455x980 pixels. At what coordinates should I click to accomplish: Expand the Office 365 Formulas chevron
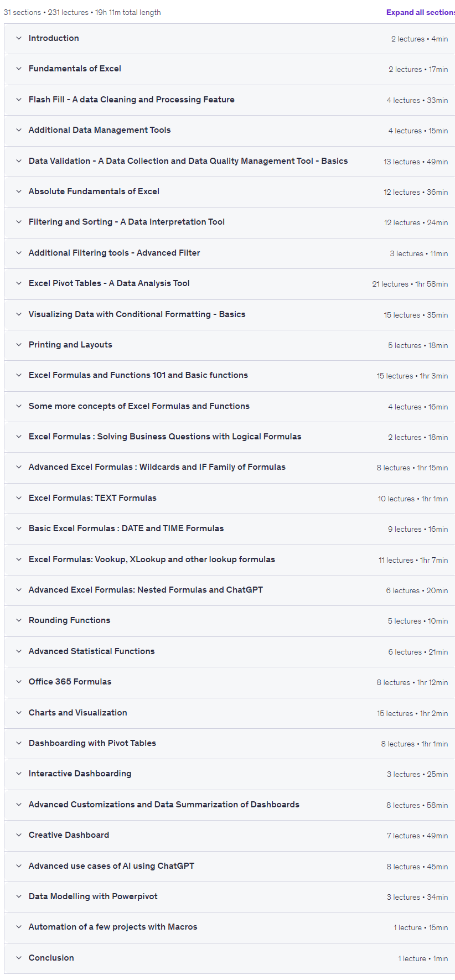pos(19,682)
